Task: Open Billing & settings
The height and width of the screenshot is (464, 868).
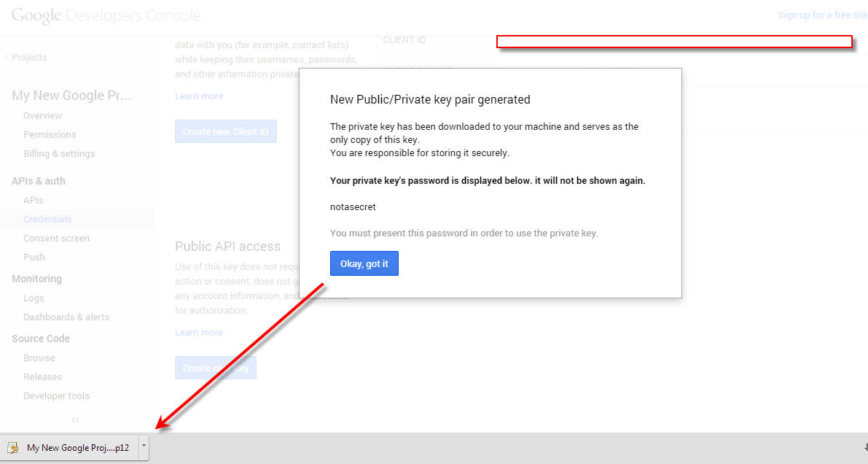Action: click(x=59, y=153)
